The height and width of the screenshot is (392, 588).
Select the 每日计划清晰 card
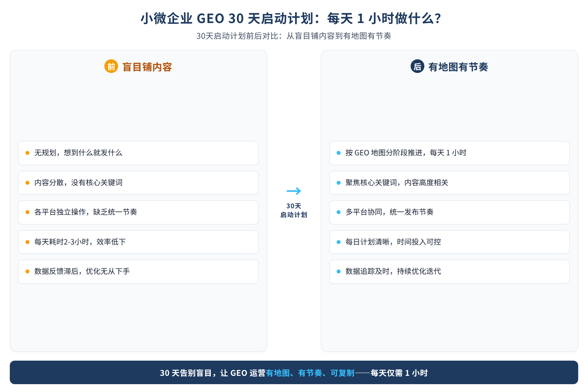[449, 242]
